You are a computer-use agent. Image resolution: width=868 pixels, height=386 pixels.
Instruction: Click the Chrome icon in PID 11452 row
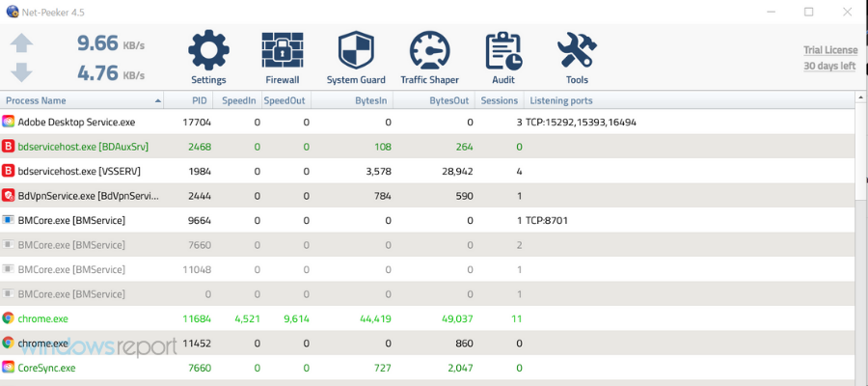pos(8,343)
